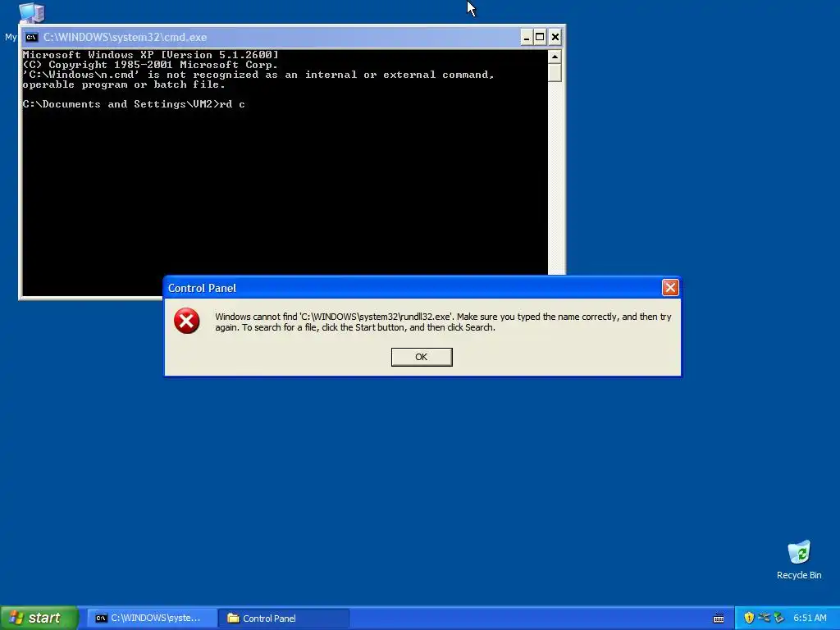Screen dimensions: 840x630
Task: Open the Recycle Bin desktop icon
Action: click(799, 559)
